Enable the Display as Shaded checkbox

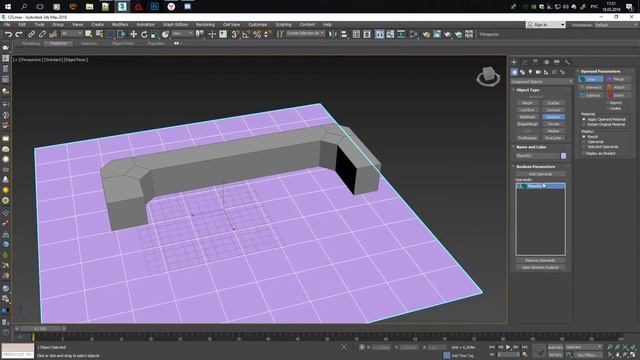click(x=583, y=153)
